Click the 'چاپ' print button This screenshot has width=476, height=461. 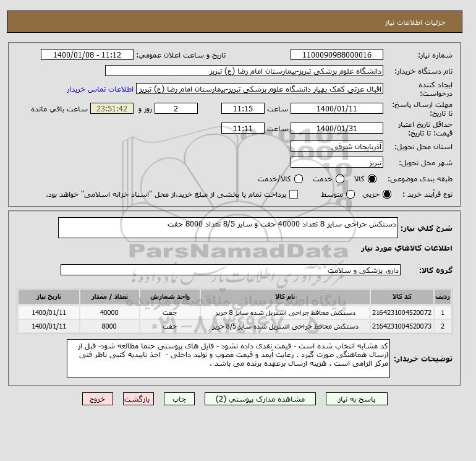coord(179,399)
